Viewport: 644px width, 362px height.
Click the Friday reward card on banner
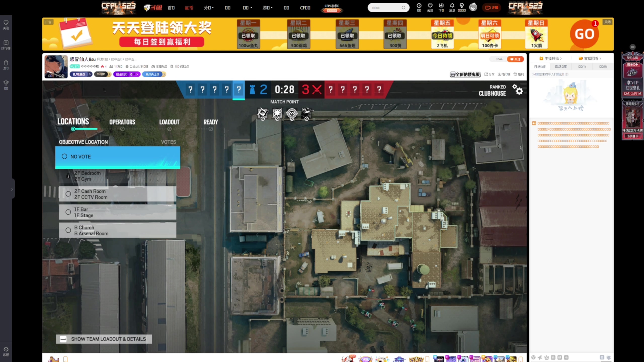pyautogui.click(x=442, y=34)
